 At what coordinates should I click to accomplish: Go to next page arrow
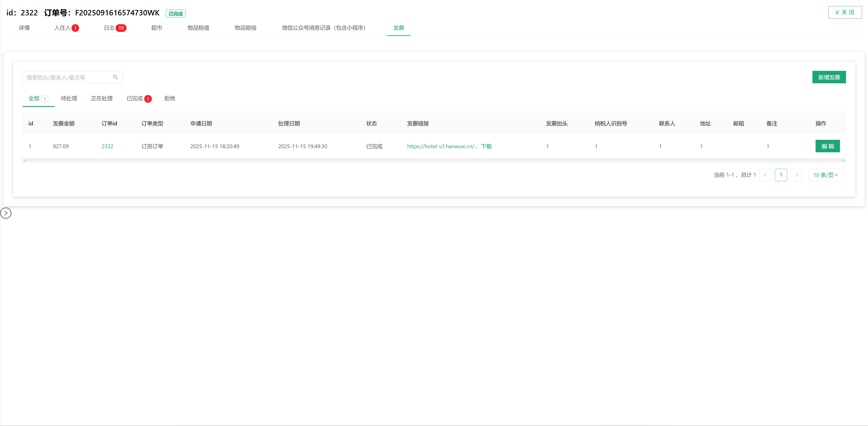[x=796, y=175]
